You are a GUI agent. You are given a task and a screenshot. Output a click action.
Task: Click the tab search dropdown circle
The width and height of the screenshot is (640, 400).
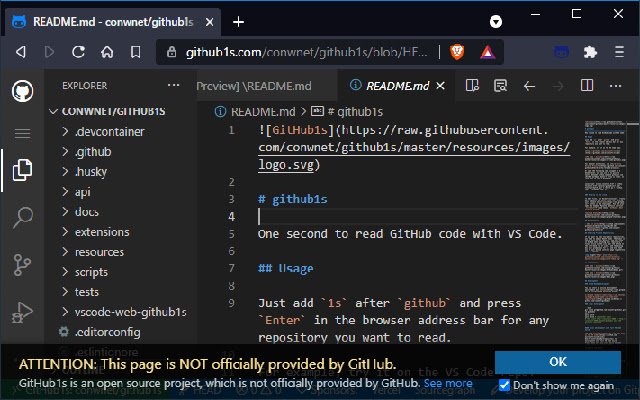[x=496, y=21]
